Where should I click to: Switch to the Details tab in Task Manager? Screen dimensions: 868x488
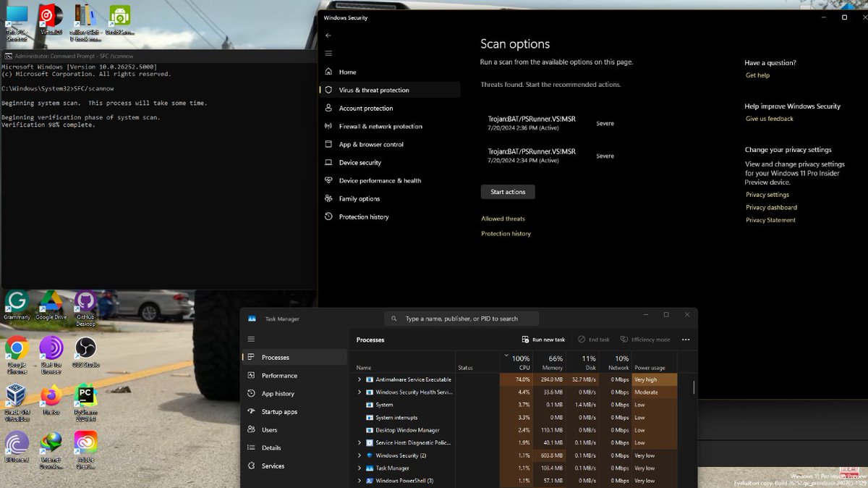pyautogui.click(x=294, y=448)
